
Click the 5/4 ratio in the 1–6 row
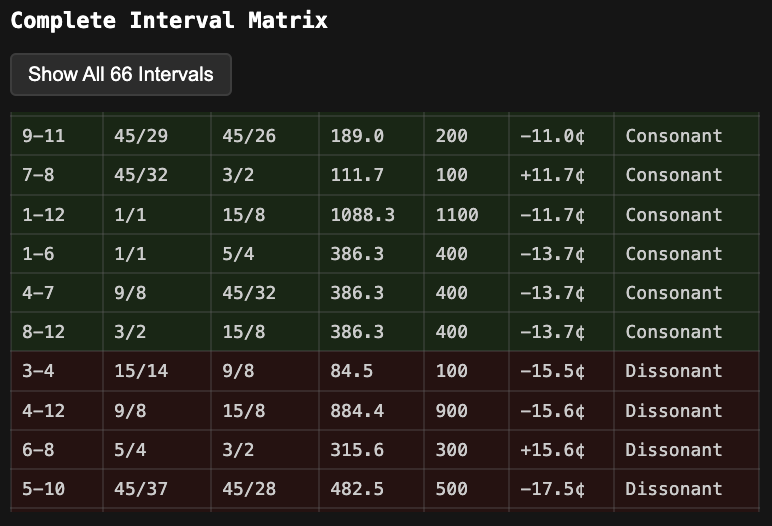pyautogui.click(x=238, y=253)
